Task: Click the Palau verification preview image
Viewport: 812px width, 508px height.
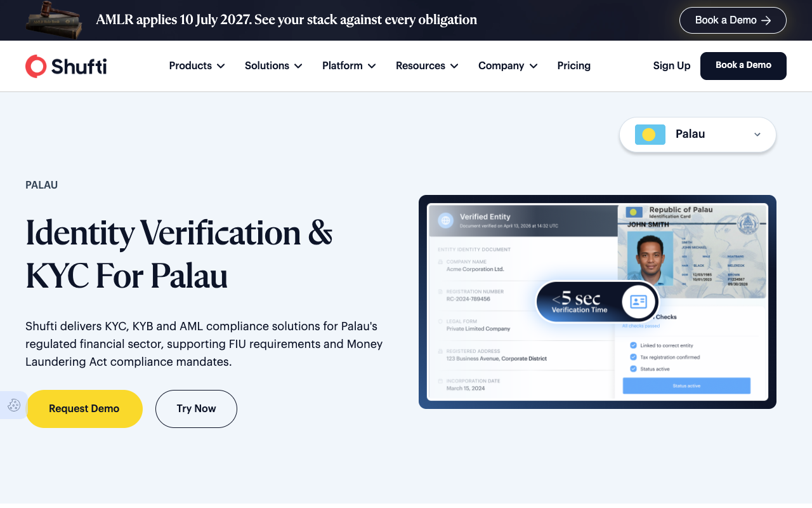Action: (598, 302)
